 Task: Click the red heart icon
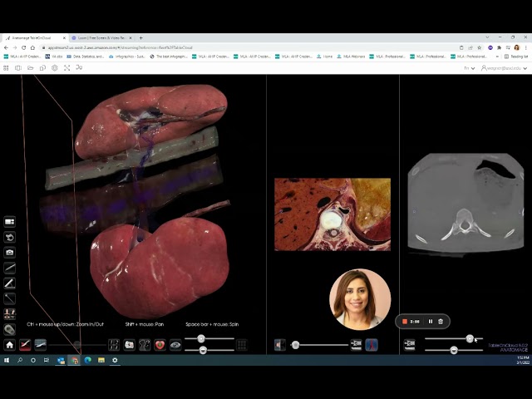160,345
